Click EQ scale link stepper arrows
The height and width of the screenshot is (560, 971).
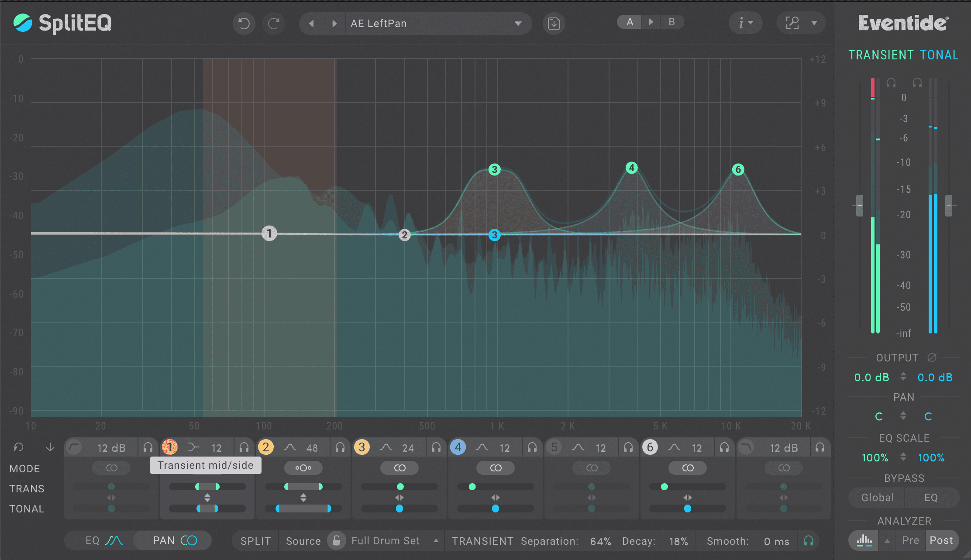tap(903, 457)
